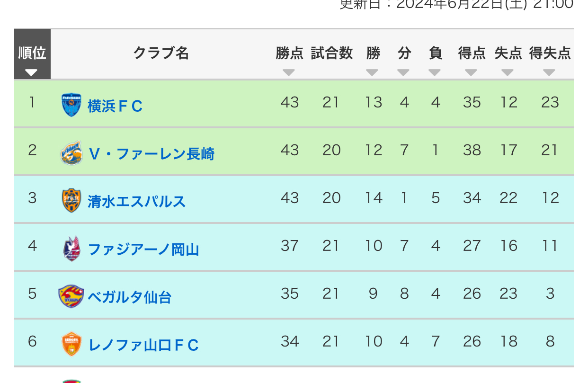
Task: Sort by 分 draws column arrow
Action: pyautogui.click(x=403, y=72)
